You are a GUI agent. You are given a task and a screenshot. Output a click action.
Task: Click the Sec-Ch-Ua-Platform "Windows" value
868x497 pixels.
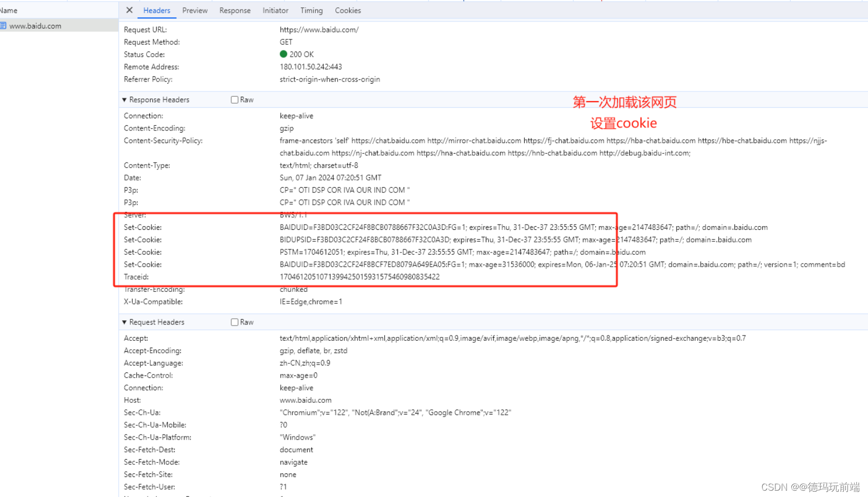click(x=298, y=438)
